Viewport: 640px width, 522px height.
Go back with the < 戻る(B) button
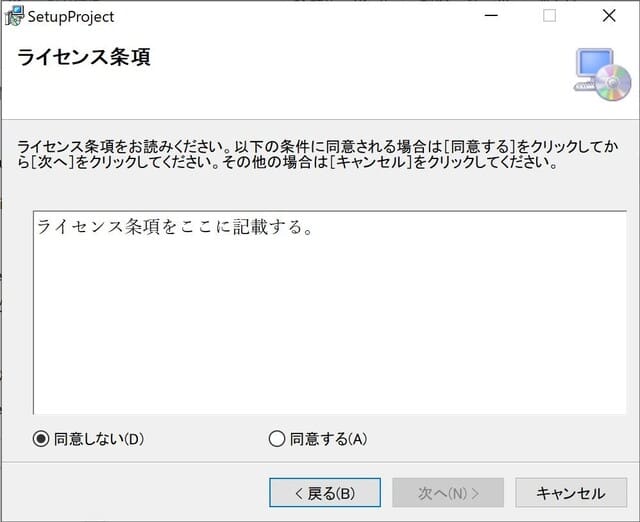pos(324,492)
